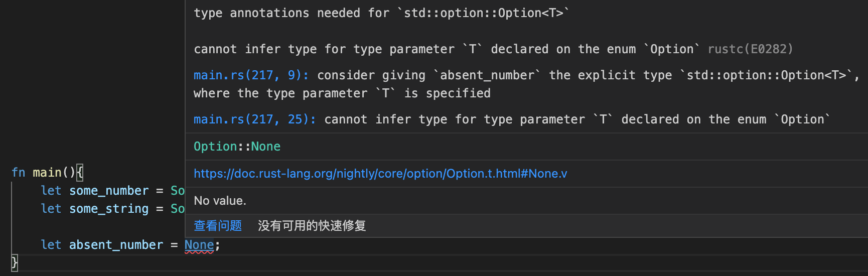Screen dimensions: 868x276
Task: Click the let keyword before absent_number
Action: click(x=51, y=245)
